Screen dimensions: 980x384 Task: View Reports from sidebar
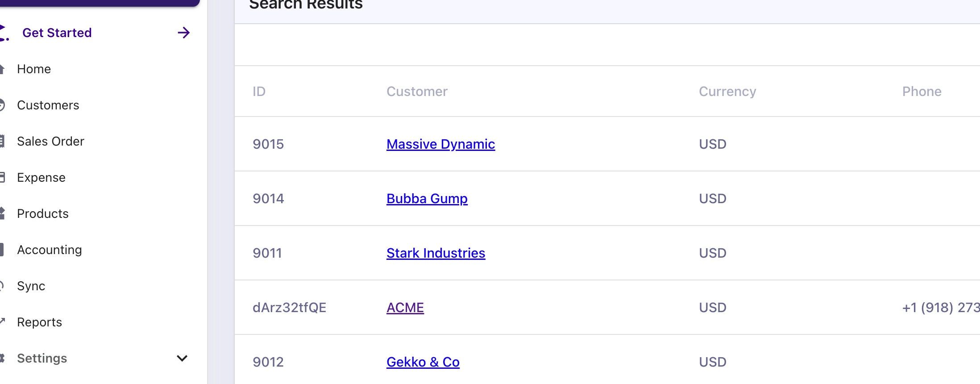[39, 322]
